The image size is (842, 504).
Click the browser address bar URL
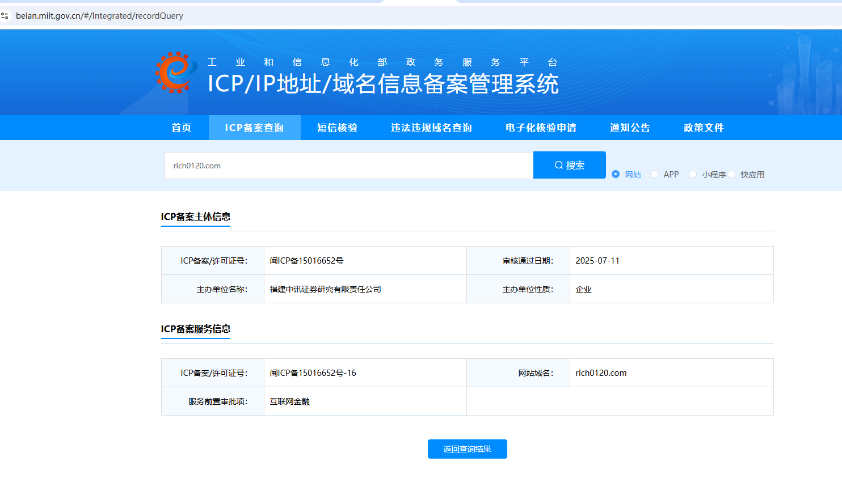(99, 16)
